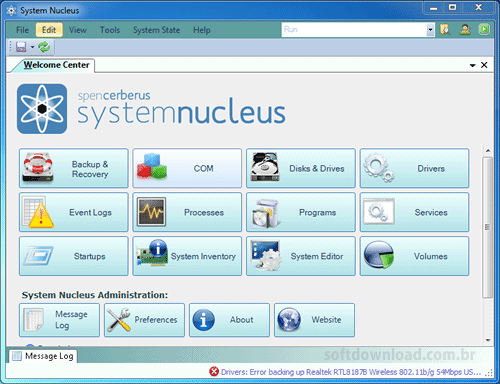This screenshot has height=384, width=500.
Task: Open the Website tile
Action: [314, 320]
